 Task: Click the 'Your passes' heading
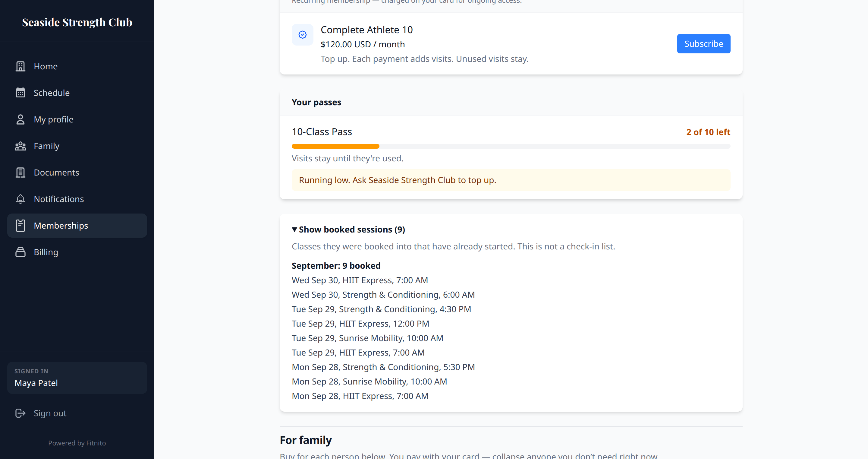tap(316, 102)
